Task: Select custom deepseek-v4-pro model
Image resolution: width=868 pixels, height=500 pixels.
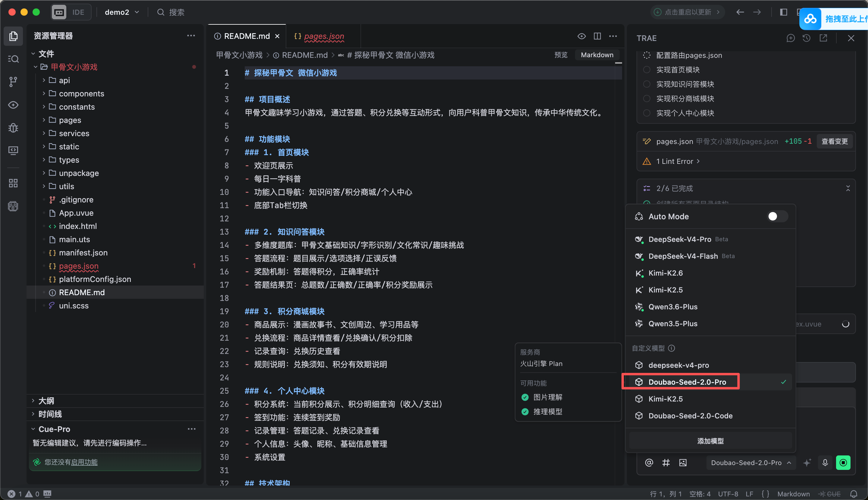Action: (711, 365)
